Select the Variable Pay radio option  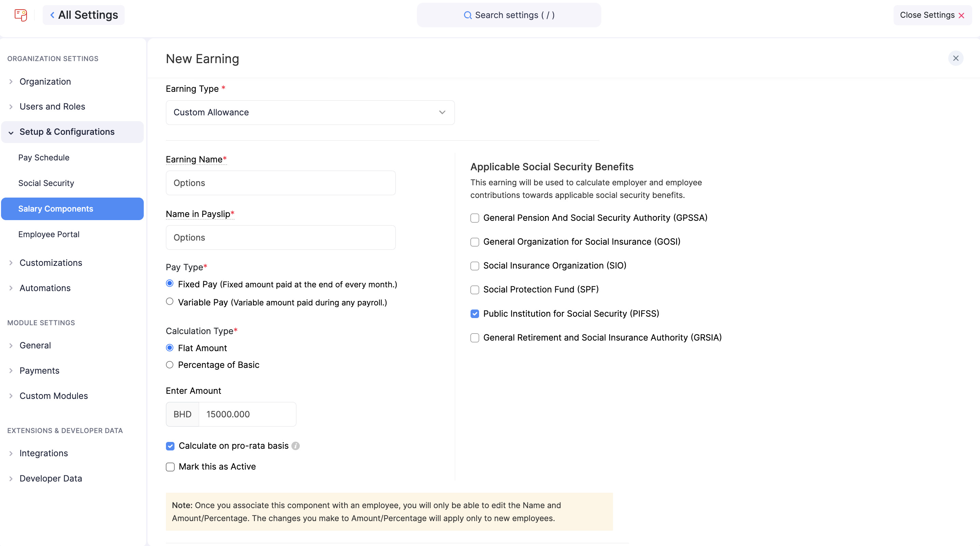[x=170, y=302]
